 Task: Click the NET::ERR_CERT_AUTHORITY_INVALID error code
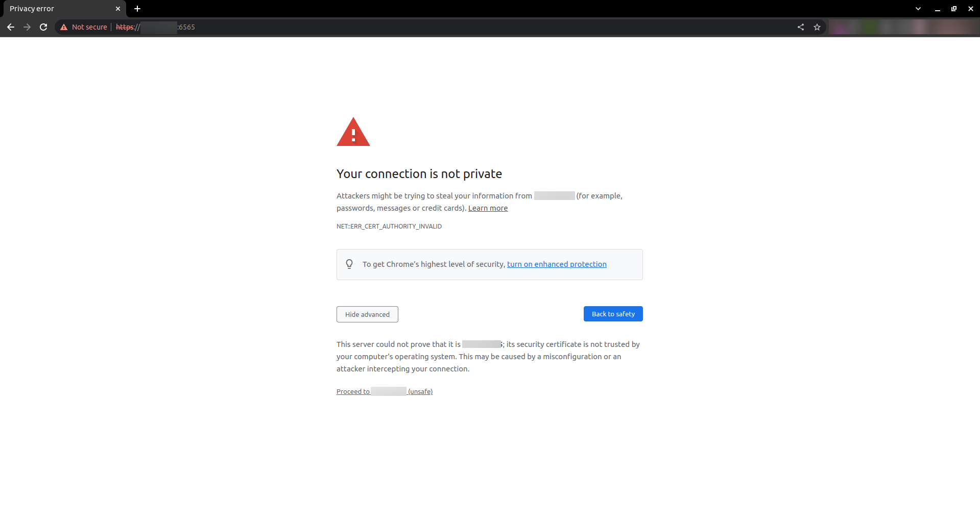tap(389, 227)
